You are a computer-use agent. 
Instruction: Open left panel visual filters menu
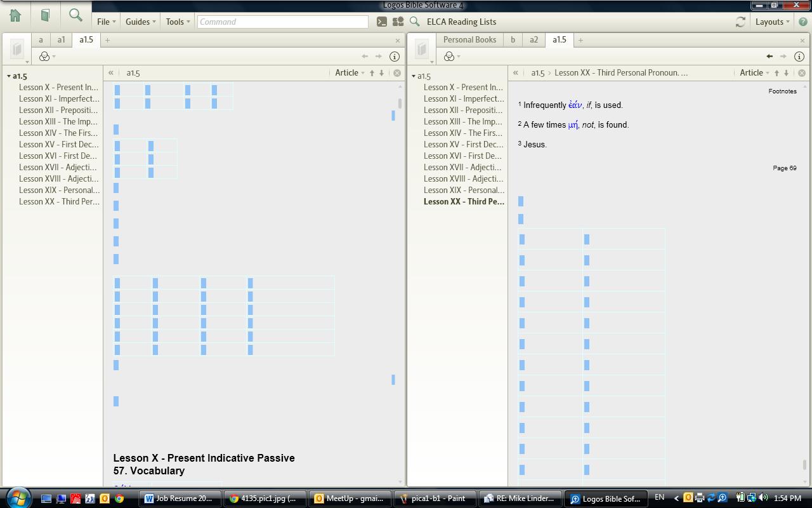click(x=47, y=57)
